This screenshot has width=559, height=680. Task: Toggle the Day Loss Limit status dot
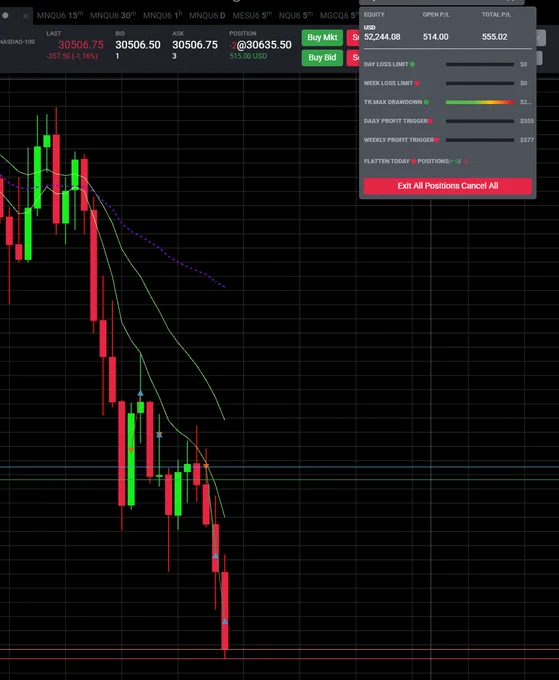pyautogui.click(x=412, y=64)
